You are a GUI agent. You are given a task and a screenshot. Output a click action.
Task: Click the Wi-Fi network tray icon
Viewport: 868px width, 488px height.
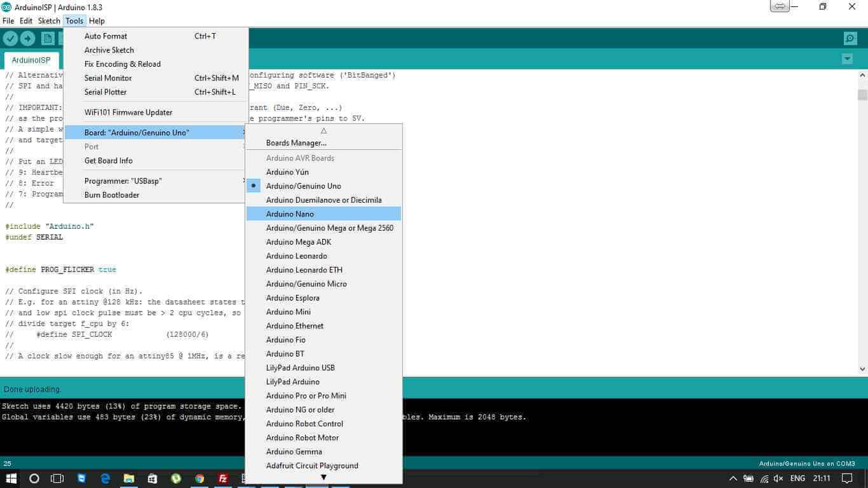[x=764, y=478]
